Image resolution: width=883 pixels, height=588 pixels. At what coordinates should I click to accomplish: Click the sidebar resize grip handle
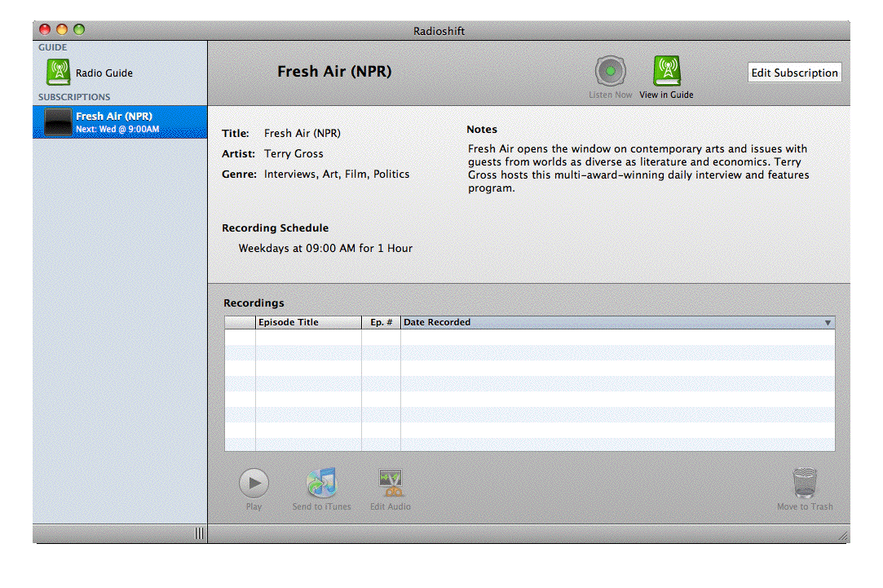[199, 533]
